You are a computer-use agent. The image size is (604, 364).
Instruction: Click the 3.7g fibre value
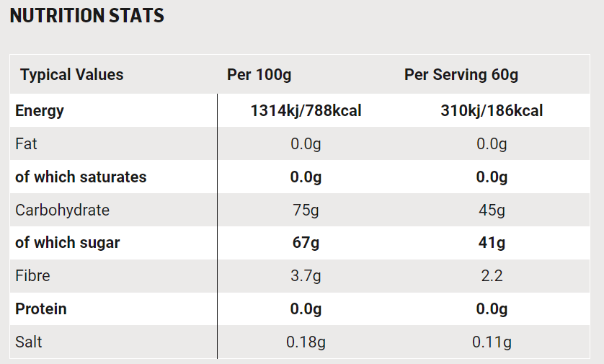point(306,276)
